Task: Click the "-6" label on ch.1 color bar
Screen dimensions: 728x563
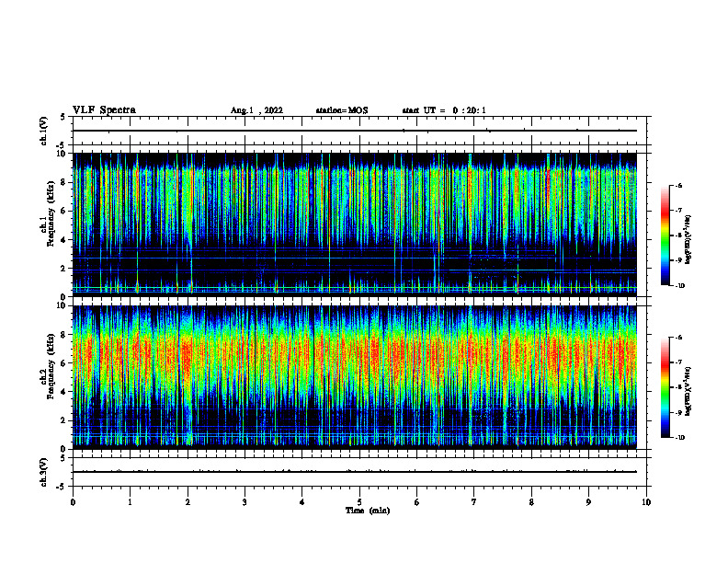Action: (x=678, y=185)
